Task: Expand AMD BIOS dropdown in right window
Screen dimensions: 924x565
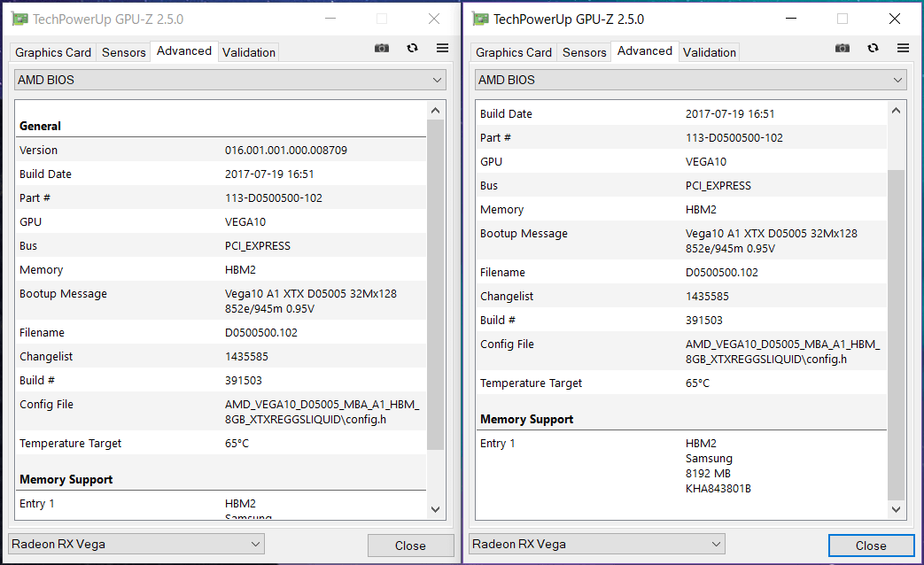Action: pyautogui.click(x=691, y=80)
